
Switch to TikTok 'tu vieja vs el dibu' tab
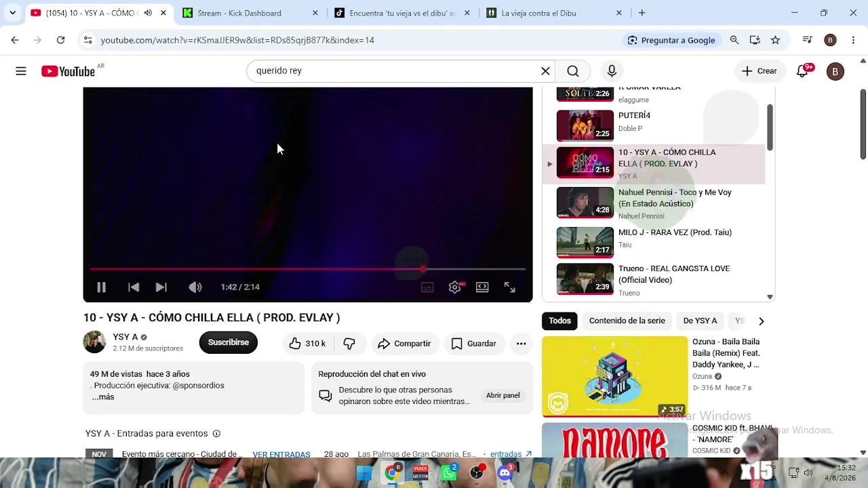[403, 13]
